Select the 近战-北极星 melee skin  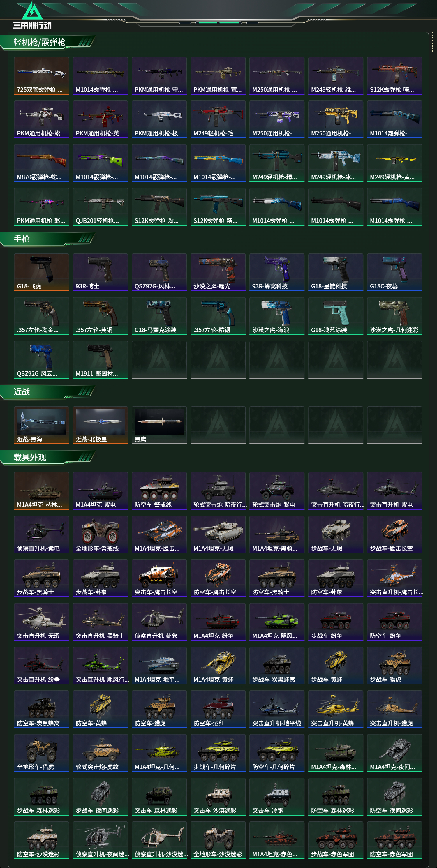click(x=101, y=425)
